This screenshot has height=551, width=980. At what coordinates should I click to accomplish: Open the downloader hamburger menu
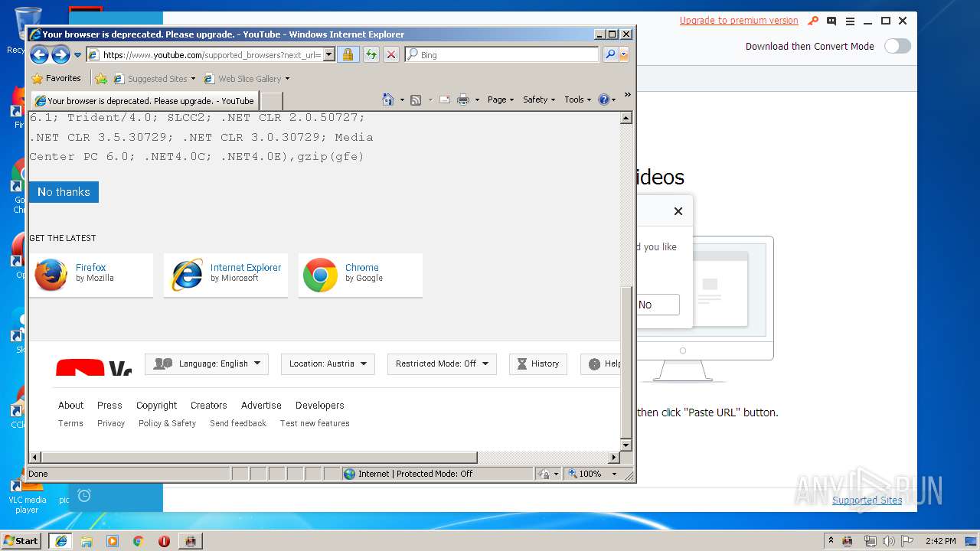(x=850, y=21)
